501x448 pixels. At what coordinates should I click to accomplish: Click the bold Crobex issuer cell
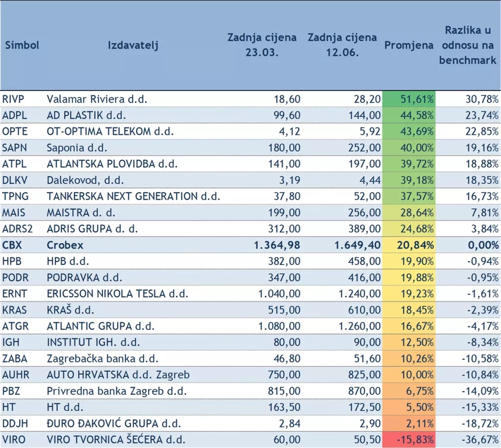point(66,245)
